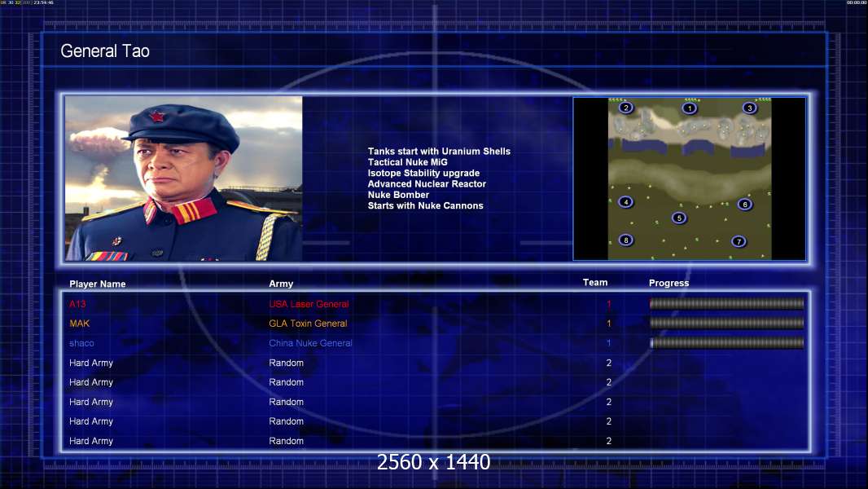Click start position 8 on the map
Image resolution: width=868 pixels, height=489 pixels.
click(626, 240)
